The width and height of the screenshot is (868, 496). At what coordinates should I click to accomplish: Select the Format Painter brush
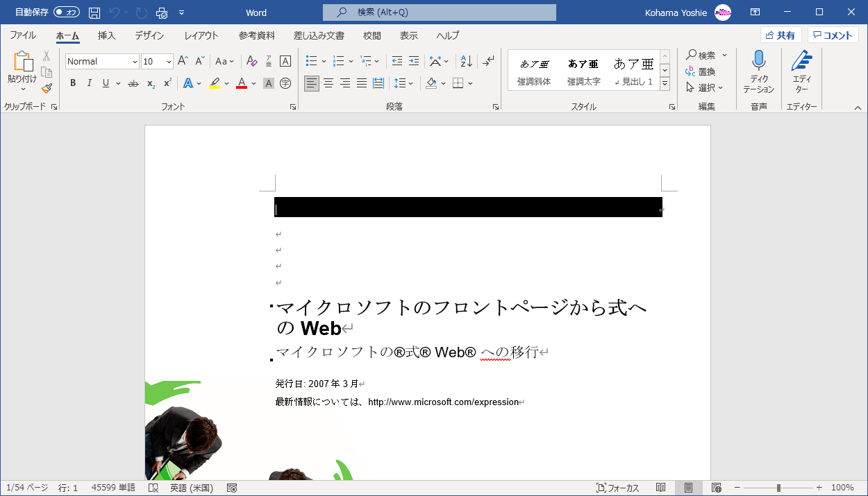pos(47,88)
